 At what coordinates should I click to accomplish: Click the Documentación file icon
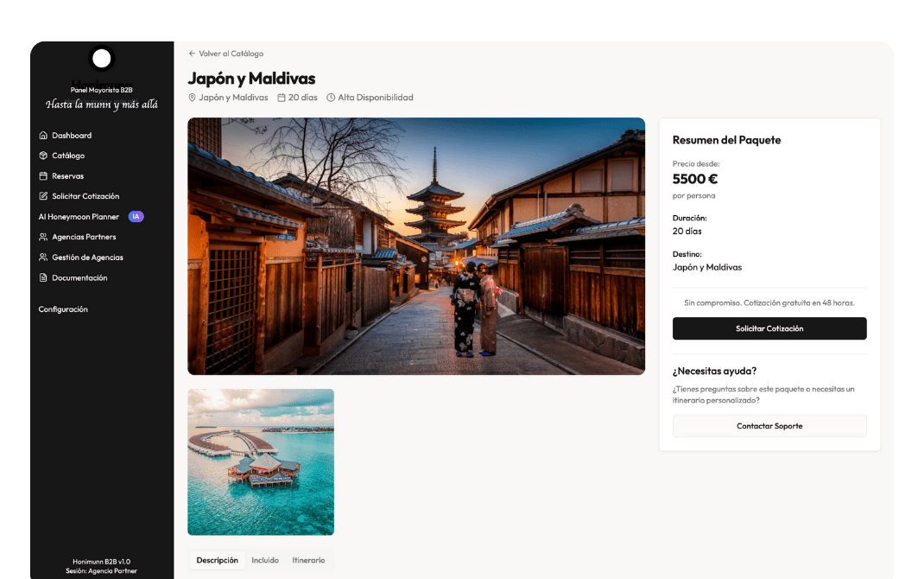pyautogui.click(x=43, y=278)
